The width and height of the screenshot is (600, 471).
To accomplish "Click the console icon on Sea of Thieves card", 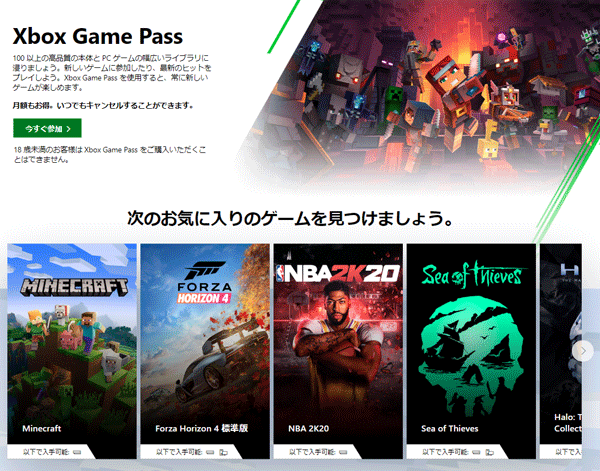I will (476, 452).
